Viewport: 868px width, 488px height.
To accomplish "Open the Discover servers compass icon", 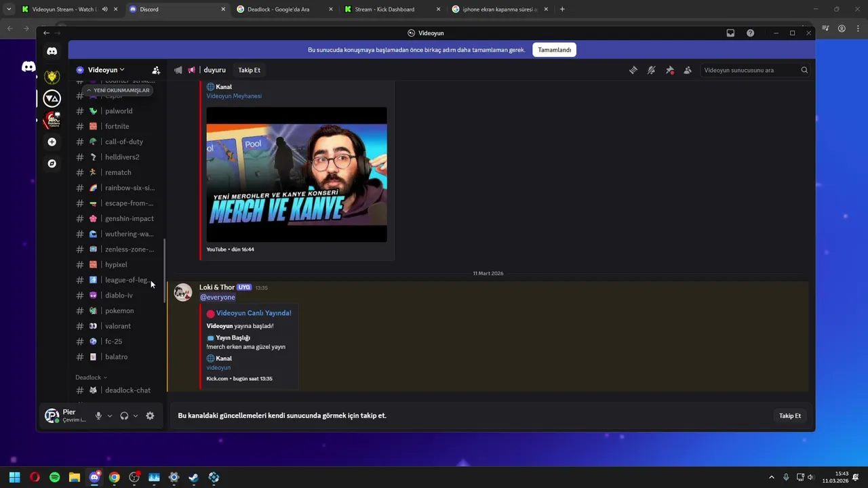I will pyautogui.click(x=52, y=163).
